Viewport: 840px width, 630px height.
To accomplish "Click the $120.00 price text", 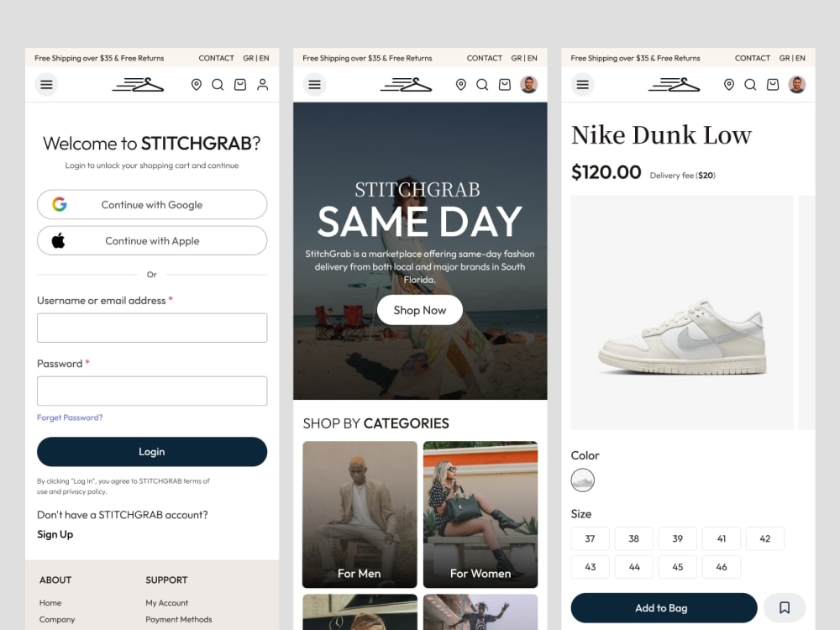I will point(606,172).
